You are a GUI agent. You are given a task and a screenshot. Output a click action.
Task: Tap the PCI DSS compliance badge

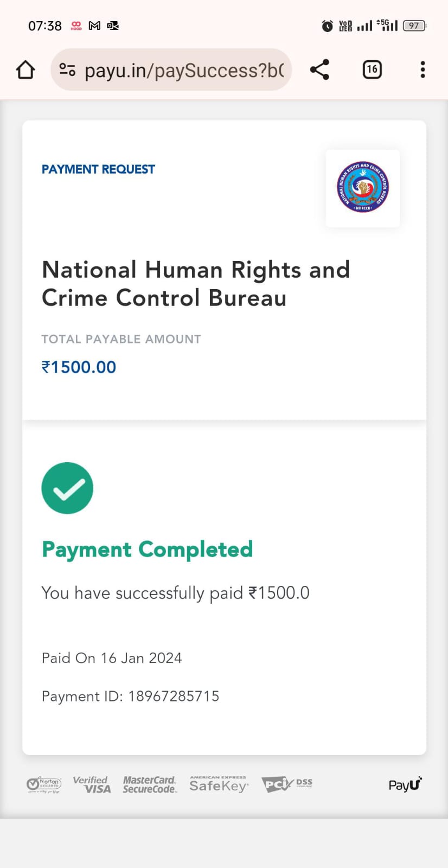[x=286, y=784]
